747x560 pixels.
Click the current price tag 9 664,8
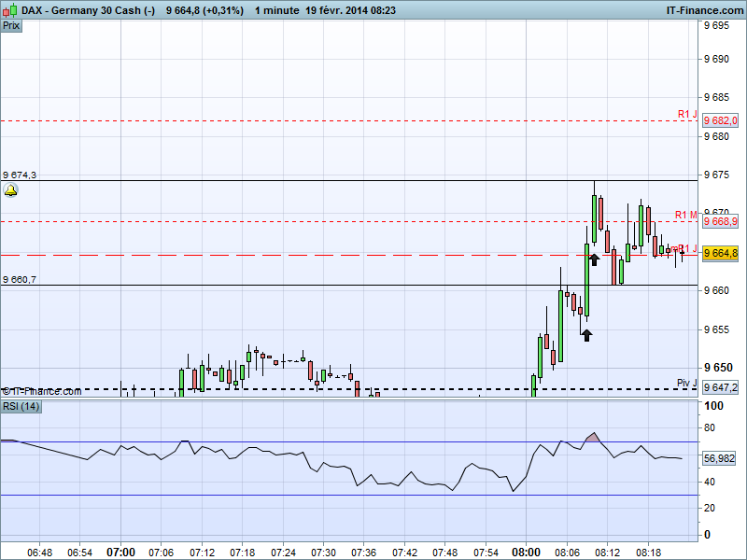720,253
